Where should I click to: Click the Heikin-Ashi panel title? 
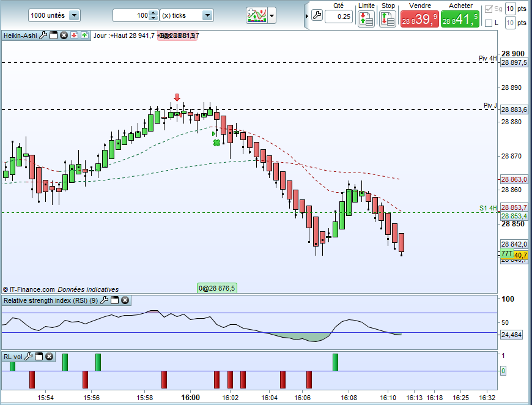click(20, 35)
